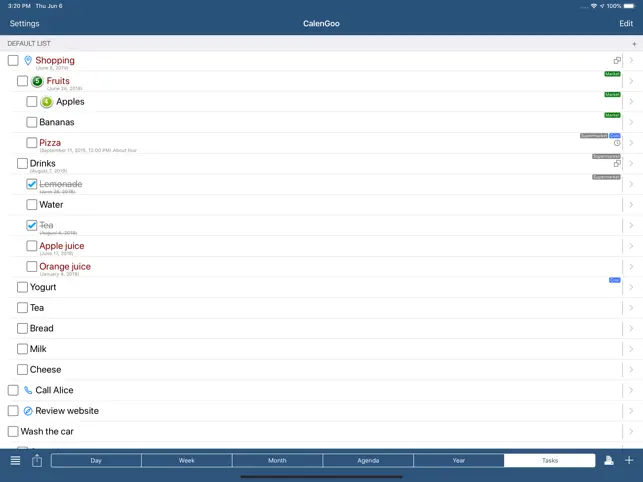Image resolution: width=643 pixels, height=482 pixels.
Task: Switch to the Month view tab
Action: 278,460
